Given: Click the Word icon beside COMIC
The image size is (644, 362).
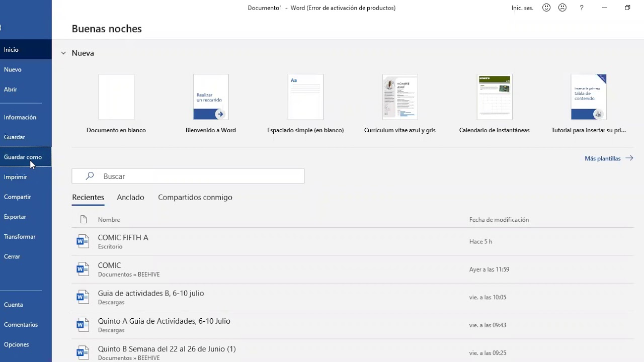Looking at the screenshot, I should [x=83, y=269].
